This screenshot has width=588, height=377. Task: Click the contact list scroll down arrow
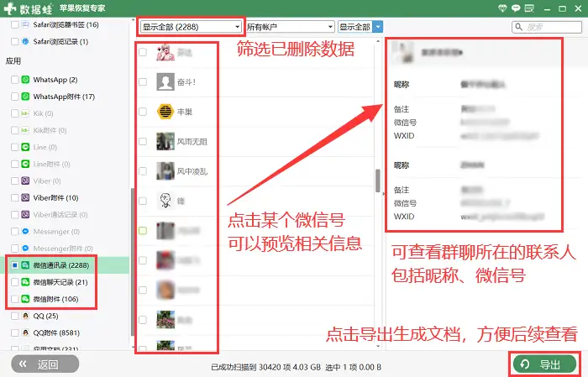click(x=378, y=346)
